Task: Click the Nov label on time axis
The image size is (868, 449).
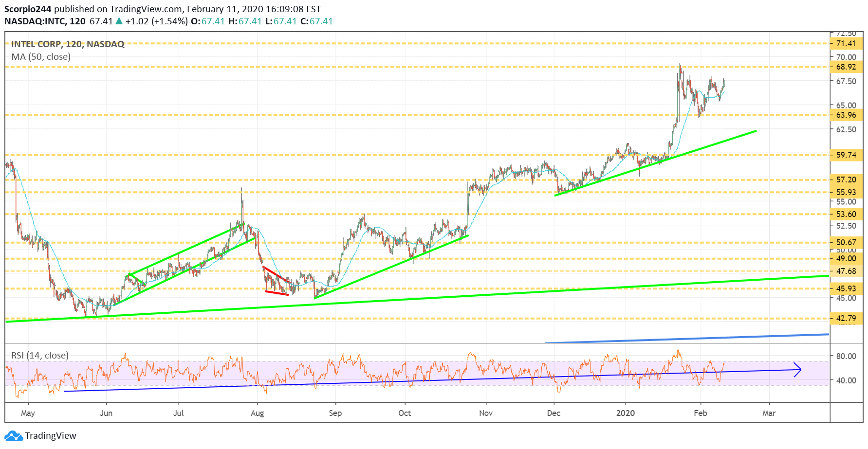Action: click(486, 413)
